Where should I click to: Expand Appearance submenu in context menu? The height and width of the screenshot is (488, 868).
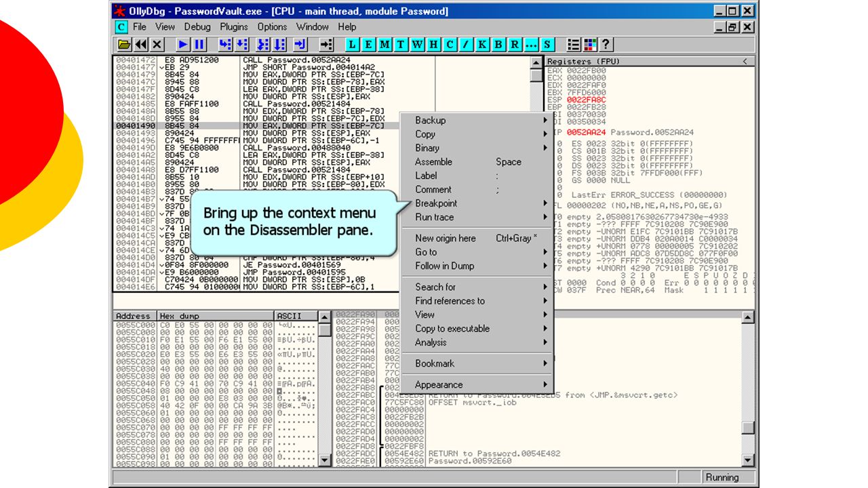pos(477,384)
